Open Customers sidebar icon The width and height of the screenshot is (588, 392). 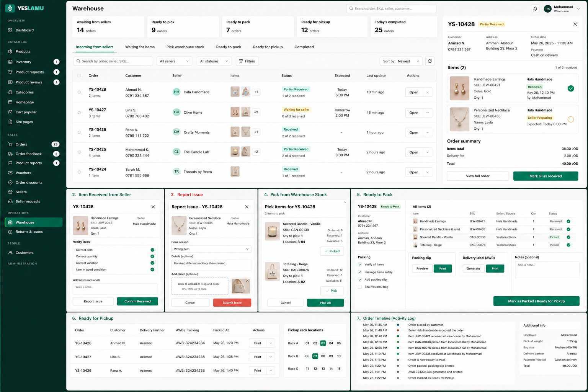10,253
